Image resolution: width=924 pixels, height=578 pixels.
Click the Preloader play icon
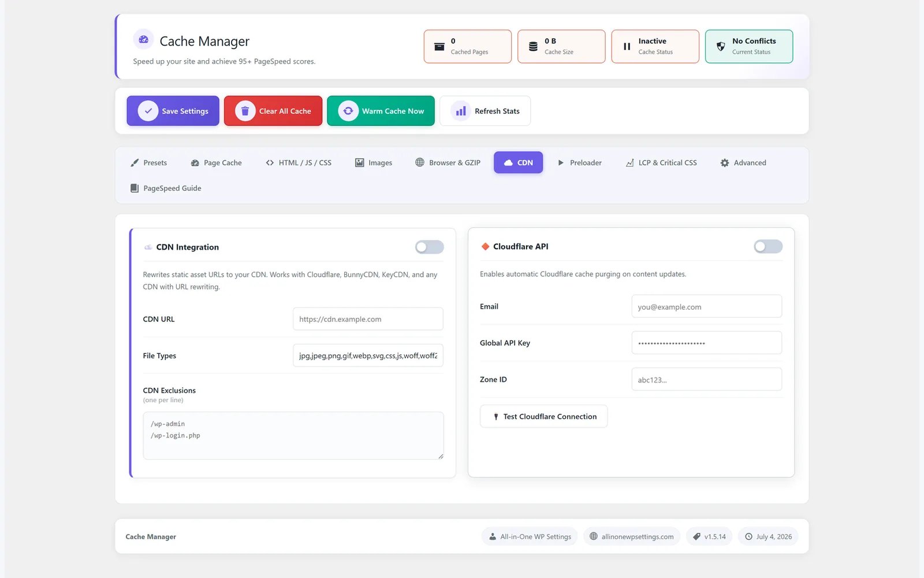pos(561,163)
